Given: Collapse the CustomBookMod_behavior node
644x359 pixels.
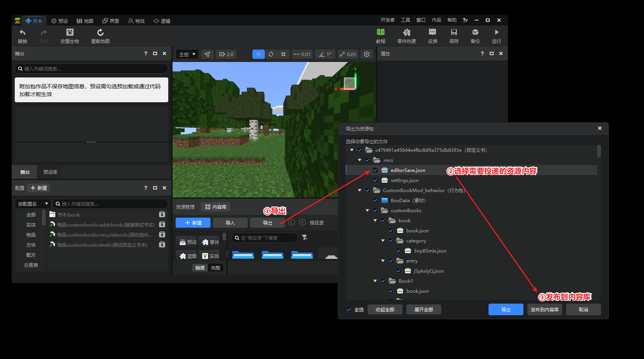Looking at the screenshot, I should [x=360, y=190].
